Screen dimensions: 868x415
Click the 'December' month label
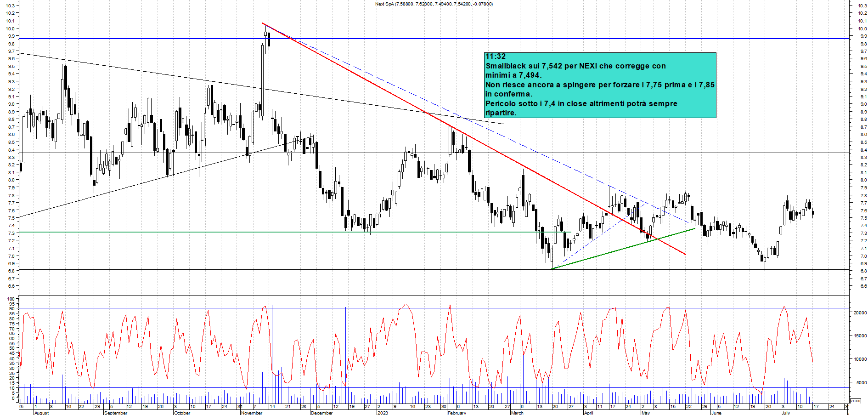pyautogui.click(x=321, y=413)
